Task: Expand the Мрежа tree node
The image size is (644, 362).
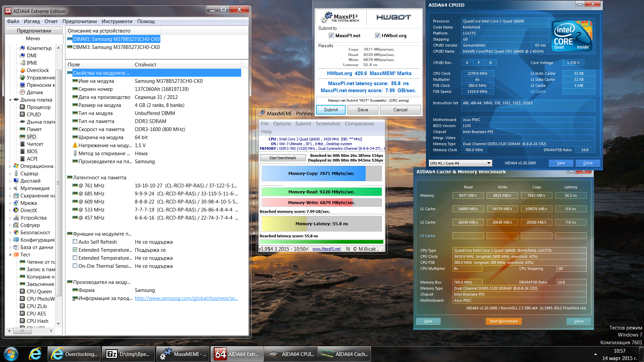Action: pyautogui.click(x=10, y=203)
